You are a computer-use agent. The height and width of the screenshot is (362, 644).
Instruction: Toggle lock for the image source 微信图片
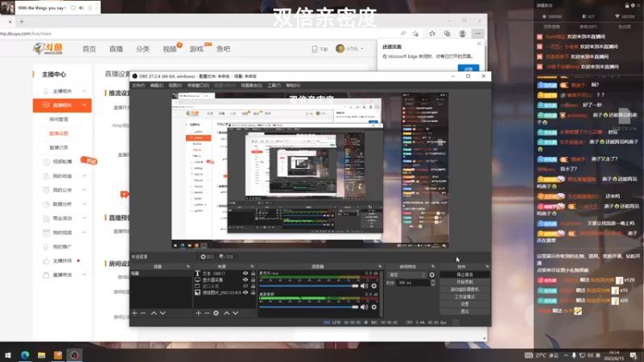[253, 293]
